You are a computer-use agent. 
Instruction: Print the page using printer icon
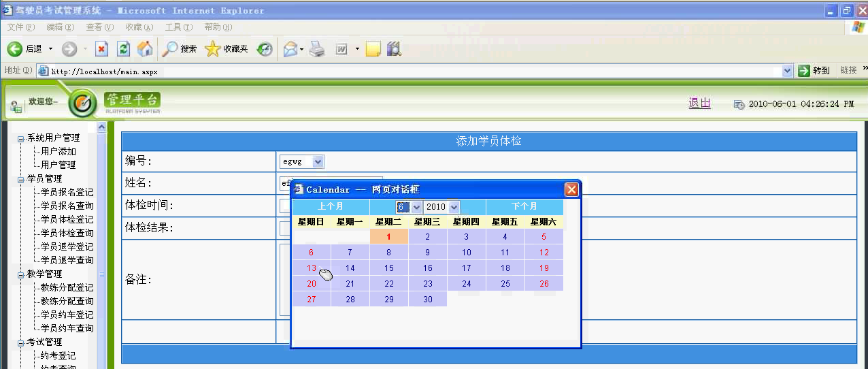(x=317, y=49)
